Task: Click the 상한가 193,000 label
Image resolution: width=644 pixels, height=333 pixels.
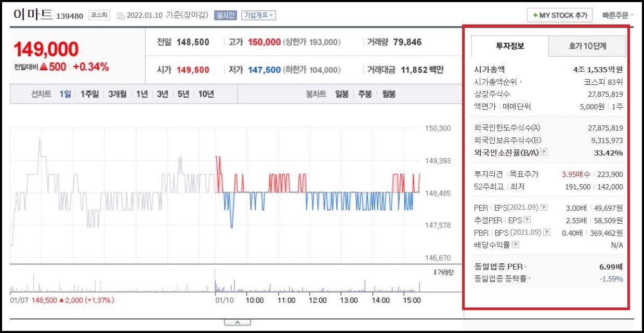Action: coord(312,42)
